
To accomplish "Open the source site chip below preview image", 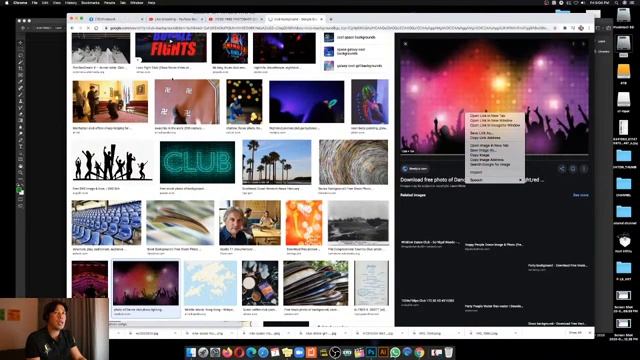I will click(x=414, y=169).
